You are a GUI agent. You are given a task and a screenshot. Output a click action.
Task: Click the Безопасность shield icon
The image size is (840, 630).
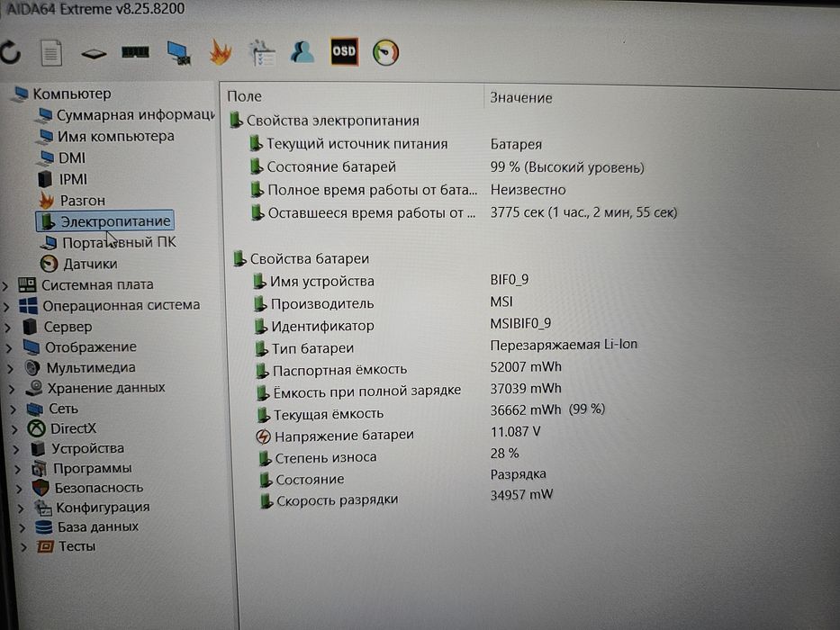coord(41,488)
